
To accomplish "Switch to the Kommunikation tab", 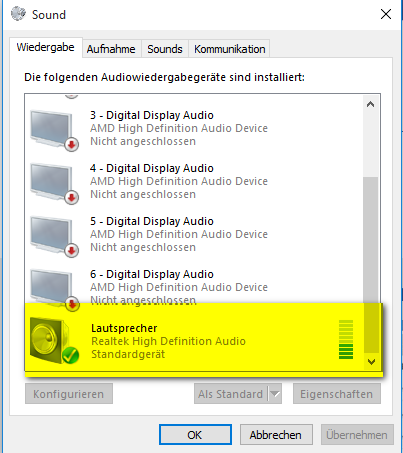I will (x=230, y=49).
